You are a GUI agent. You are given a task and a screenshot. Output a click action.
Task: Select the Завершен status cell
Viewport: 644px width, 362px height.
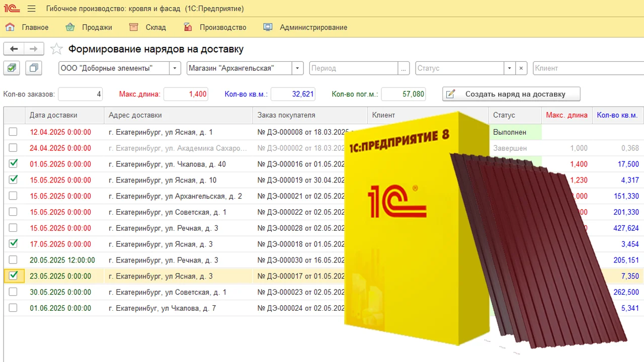515,148
